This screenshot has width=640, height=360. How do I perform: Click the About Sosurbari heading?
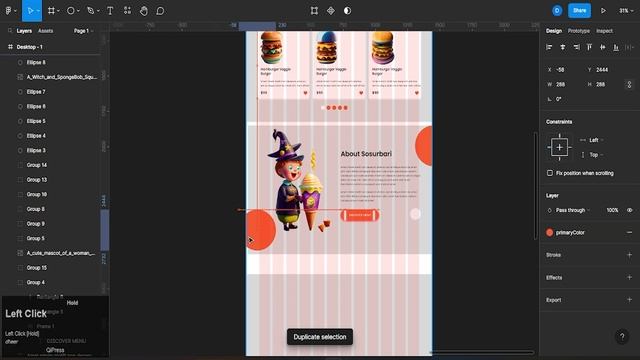(366, 154)
